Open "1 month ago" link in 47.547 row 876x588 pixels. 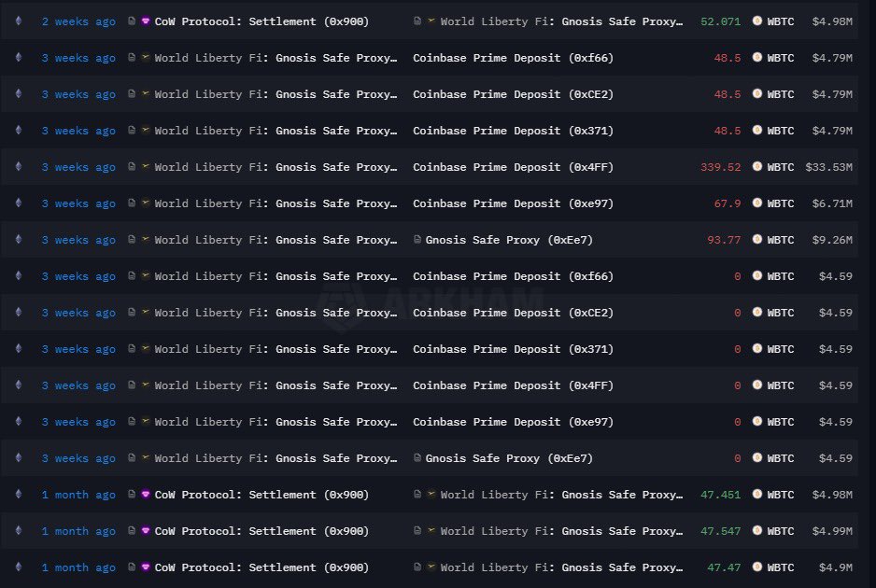point(78,531)
